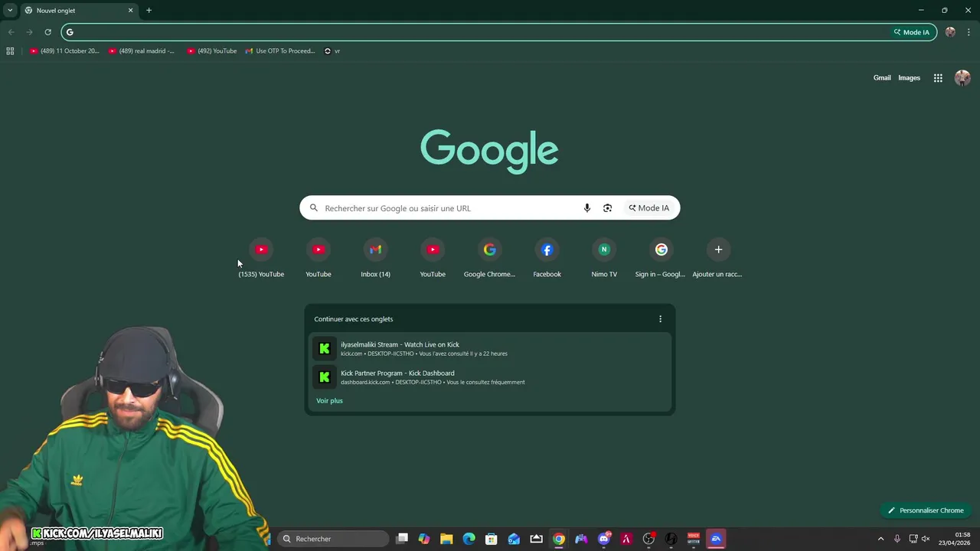Open Microsoft Store from the taskbar
The width and height of the screenshot is (980, 551).
tap(492, 539)
